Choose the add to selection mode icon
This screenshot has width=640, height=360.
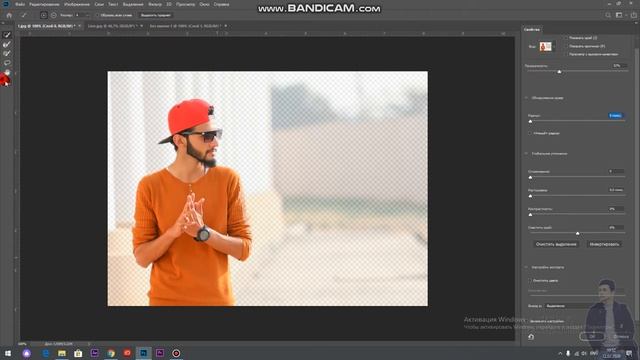coord(44,15)
